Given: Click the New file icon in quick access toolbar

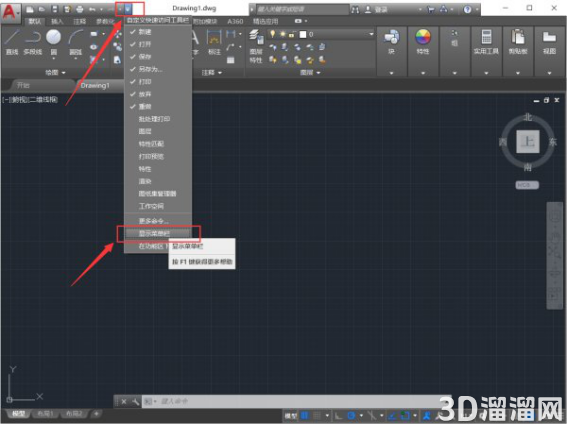Looking at the screenshot, I should tap(30, 9).
